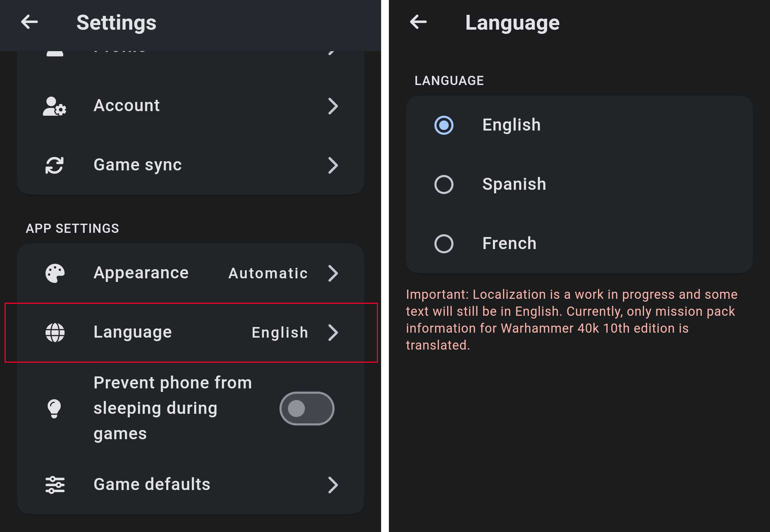Open Game sync via right chevron

(x=333, y=165)
